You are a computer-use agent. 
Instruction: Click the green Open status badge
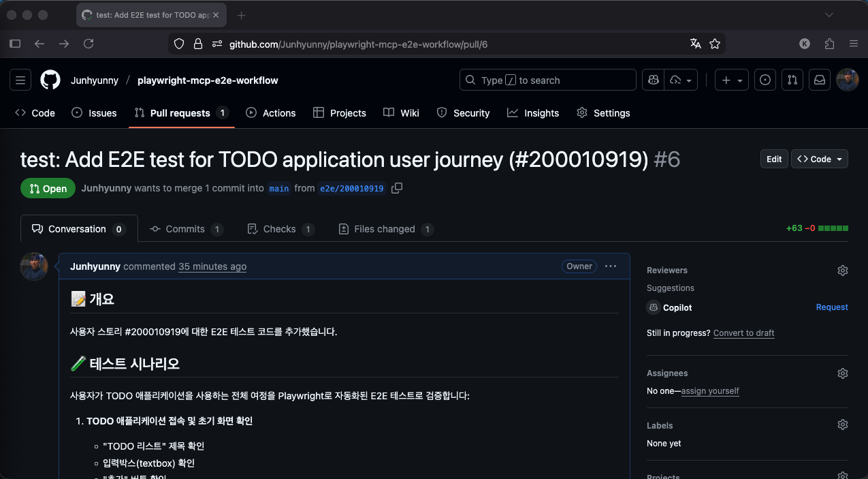[48, 189]
